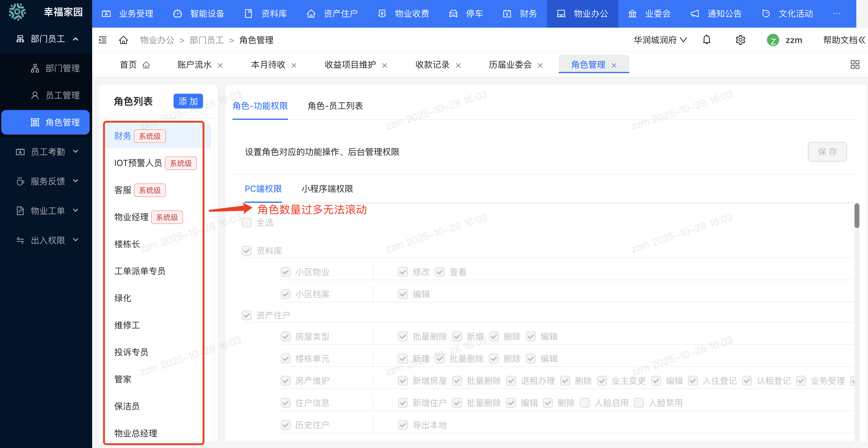The height and width of the screenshot is (448, 868).
Task: Check the 全选 checkbox
Action: 247,222
